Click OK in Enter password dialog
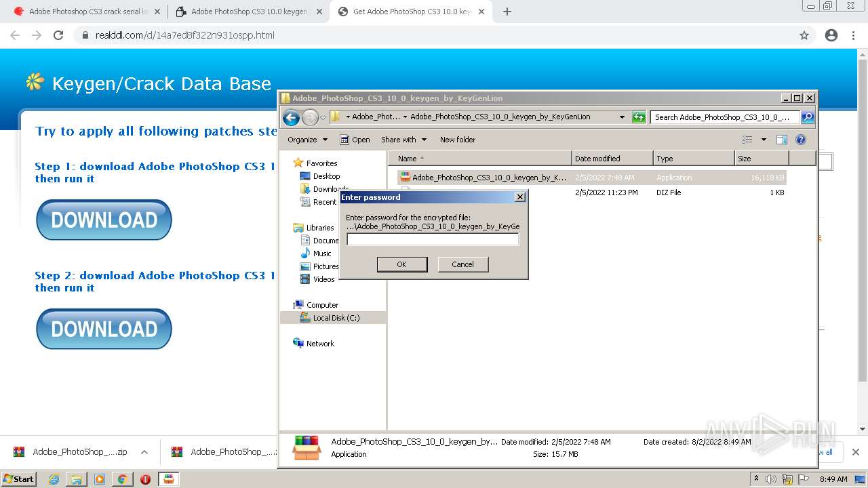868x488 pixels. click(x=402, y=264)
